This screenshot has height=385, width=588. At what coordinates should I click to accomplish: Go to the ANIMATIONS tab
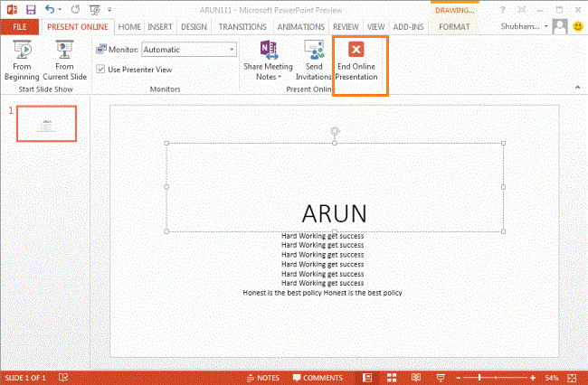pos(300,27)
